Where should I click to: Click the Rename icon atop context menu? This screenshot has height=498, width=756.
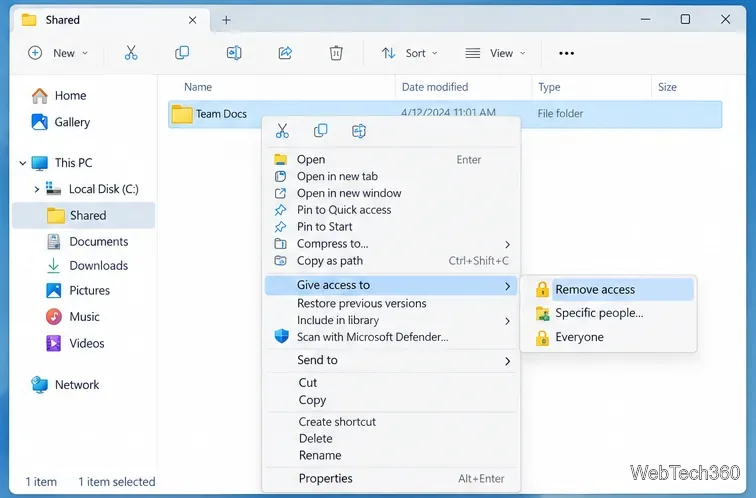point(359,131)
